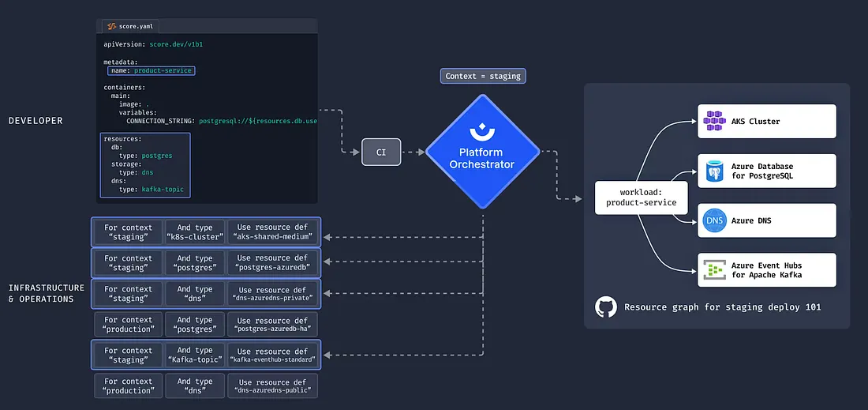
Task: Click the Azure DNS globe icon
Action: point(714,220)
